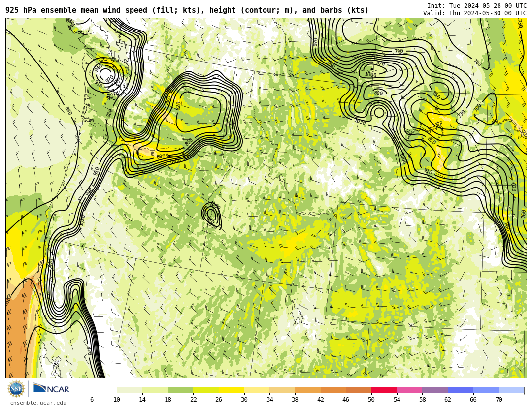532x409 pixels.
Task: Pick the purple 58–62 kts swatch
Action: pos(435,390)
